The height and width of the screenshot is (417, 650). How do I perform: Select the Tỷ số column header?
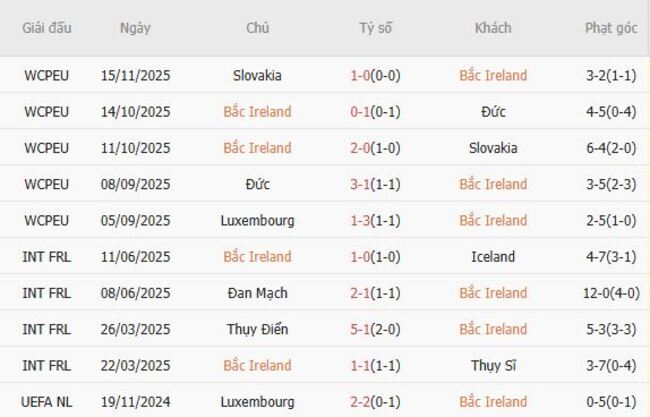point(375,28)
